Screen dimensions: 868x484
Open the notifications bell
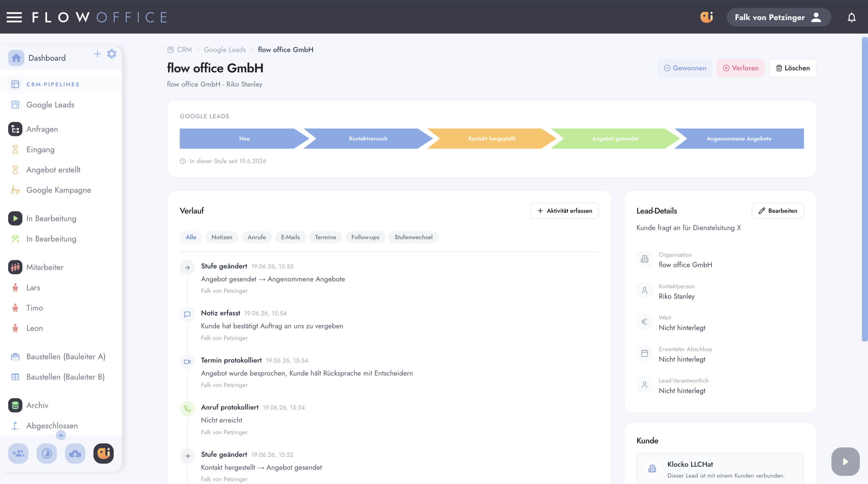tap(851, 17)
